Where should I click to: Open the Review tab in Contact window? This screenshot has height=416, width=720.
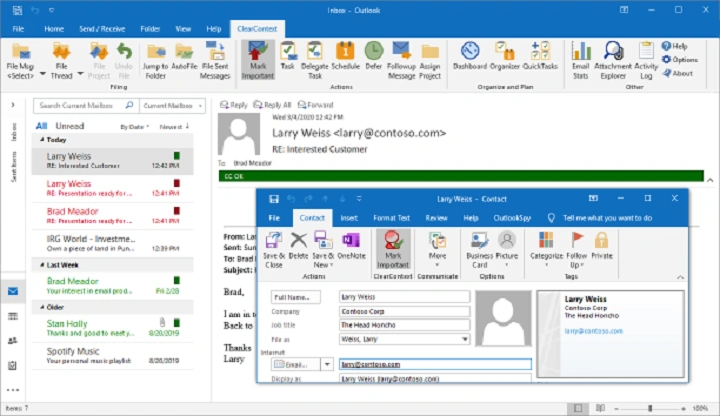click(436, 218)
